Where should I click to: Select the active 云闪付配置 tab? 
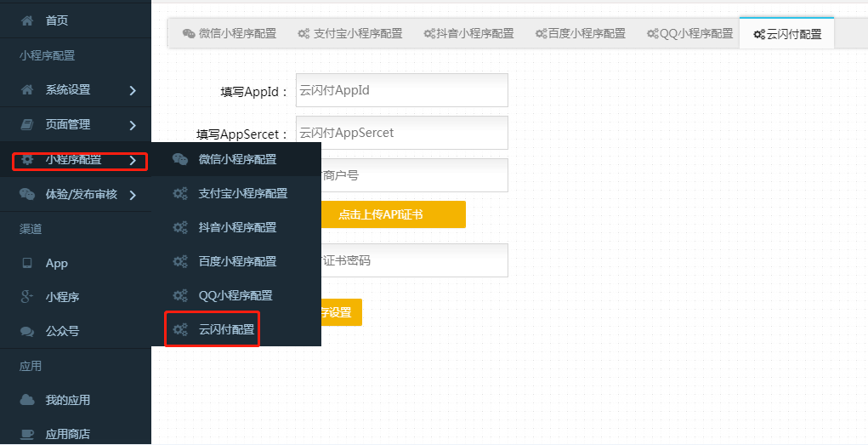(786, 33)
